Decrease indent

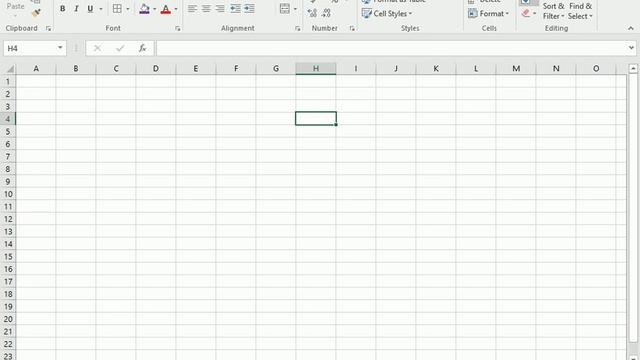coord(235,9)
